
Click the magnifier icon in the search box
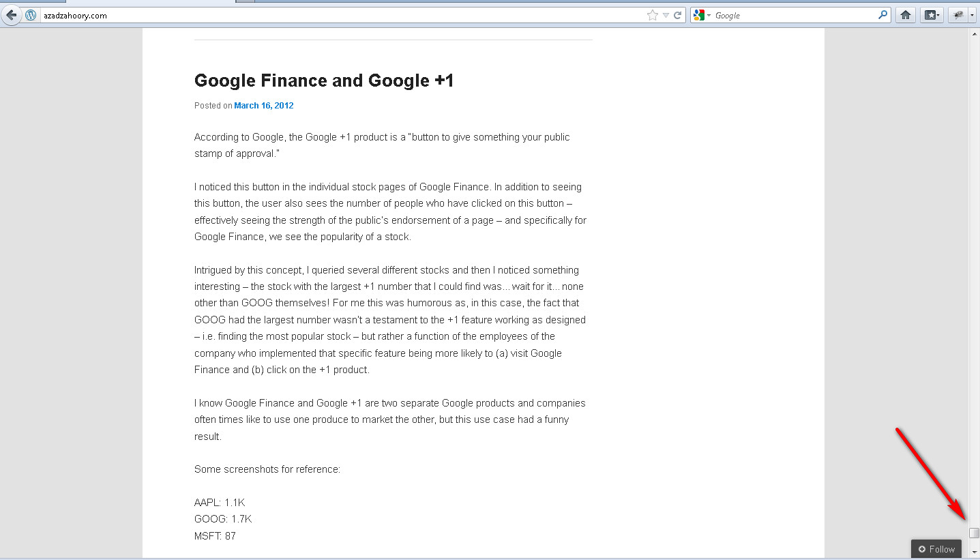coord(883,15)
